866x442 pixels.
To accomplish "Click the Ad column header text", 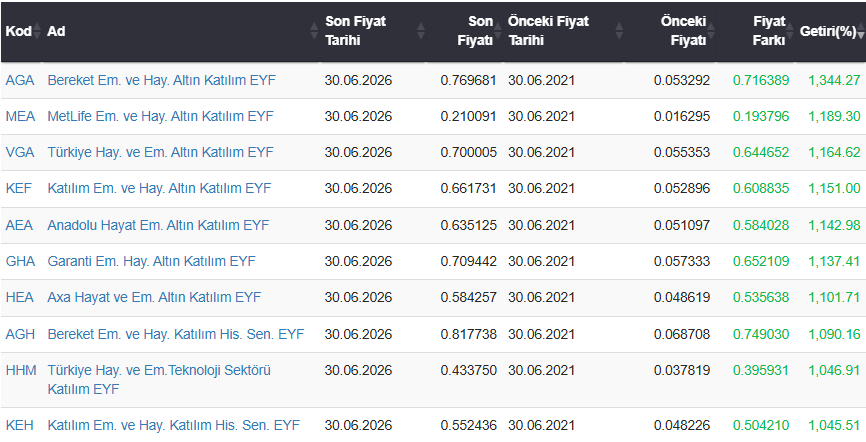I will point(56,31).
